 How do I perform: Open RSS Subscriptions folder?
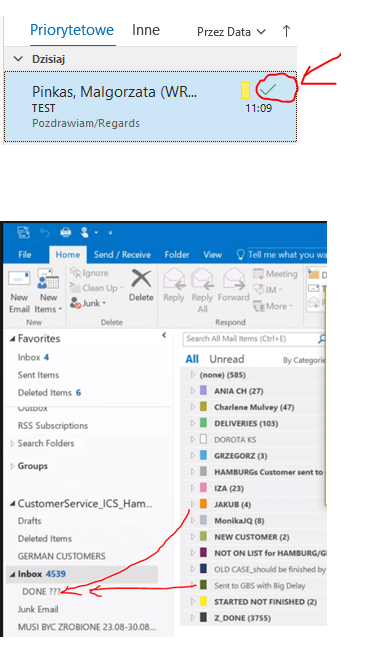(53, 426)
